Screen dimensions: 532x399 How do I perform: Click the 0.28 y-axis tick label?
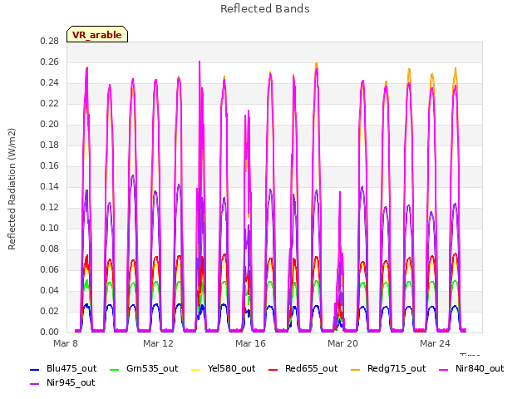click(50, 41)
